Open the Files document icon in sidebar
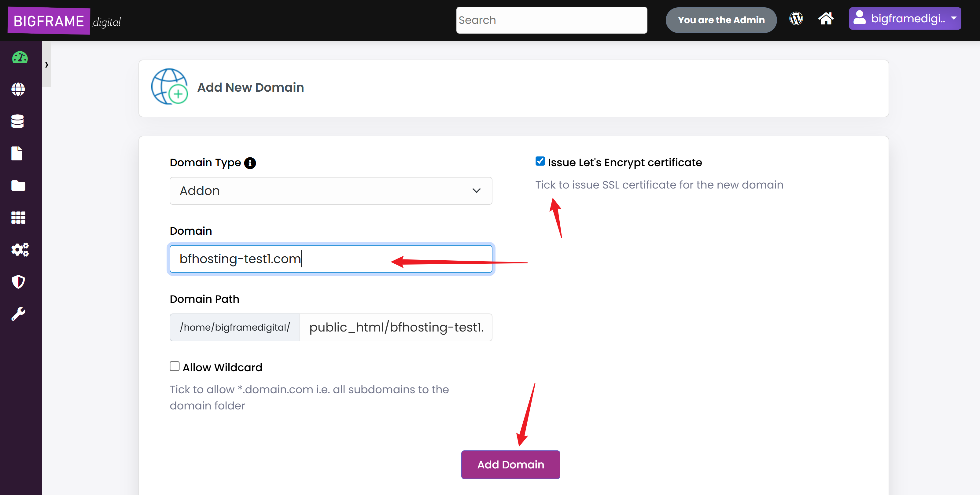980x495 pixels. tap(17, 153)
